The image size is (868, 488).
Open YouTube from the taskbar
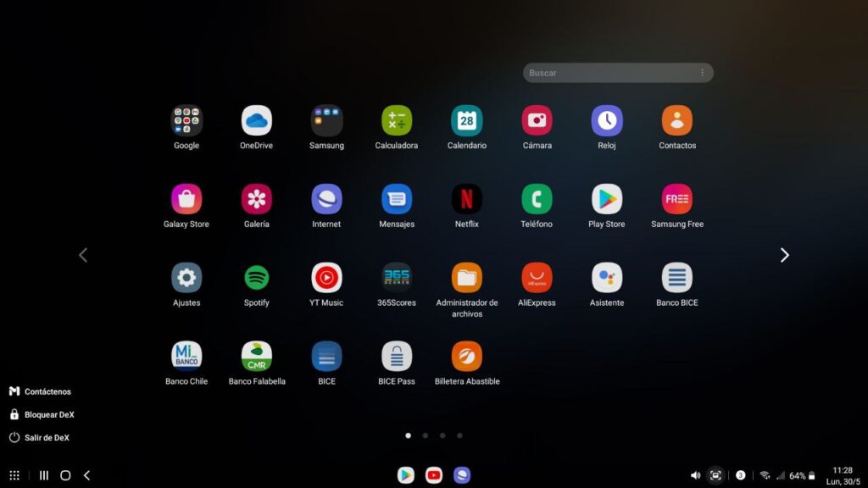coord(433,475)
